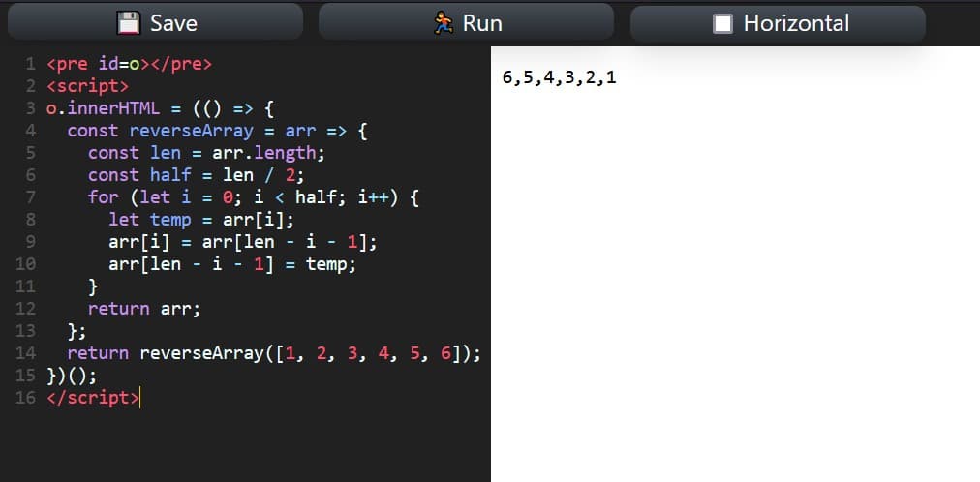Click 'arr[i] = arr[len - i - 1];' line
980x482 pixels.
click(243, 242)
